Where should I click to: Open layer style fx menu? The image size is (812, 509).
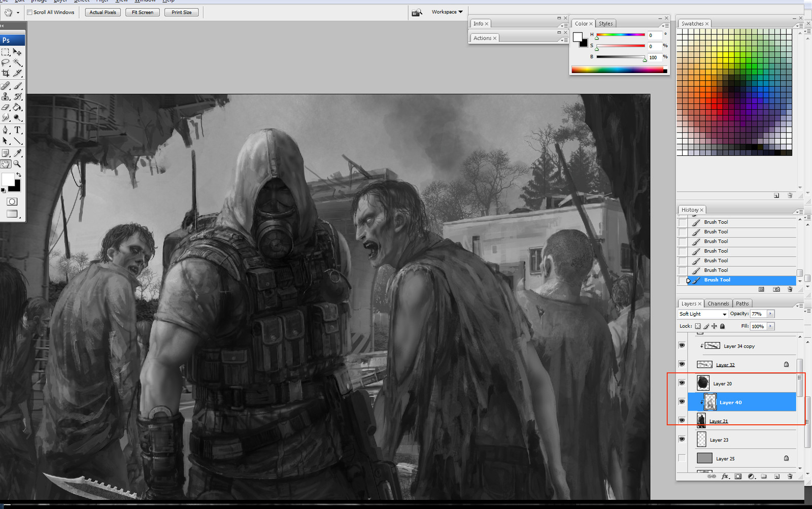coord(725,476)
